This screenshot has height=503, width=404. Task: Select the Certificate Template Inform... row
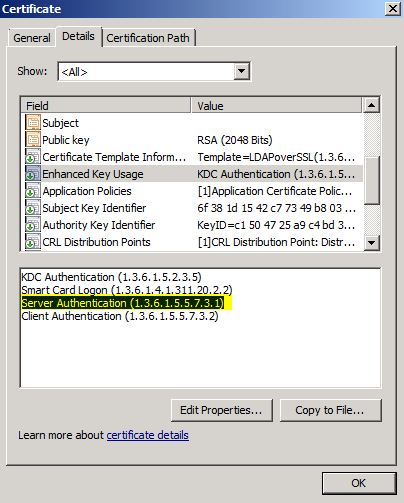192,157
